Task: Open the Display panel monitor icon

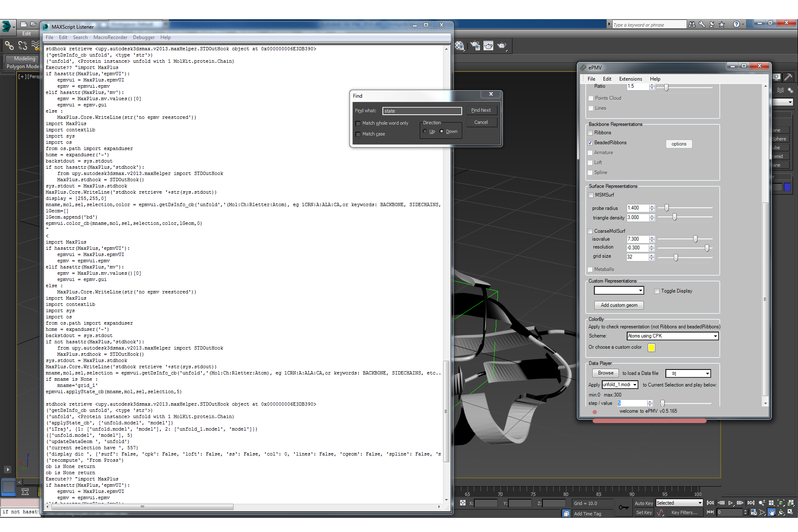Action: tap(776, 77)
